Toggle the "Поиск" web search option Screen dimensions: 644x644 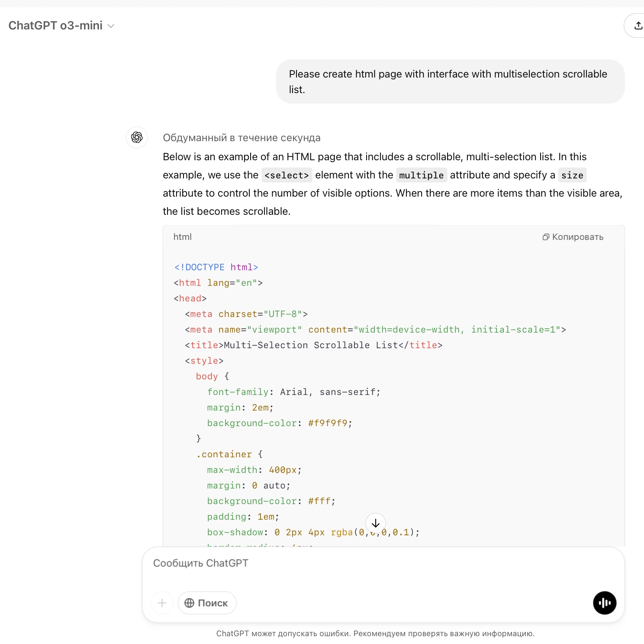click(x=207, y=603)
